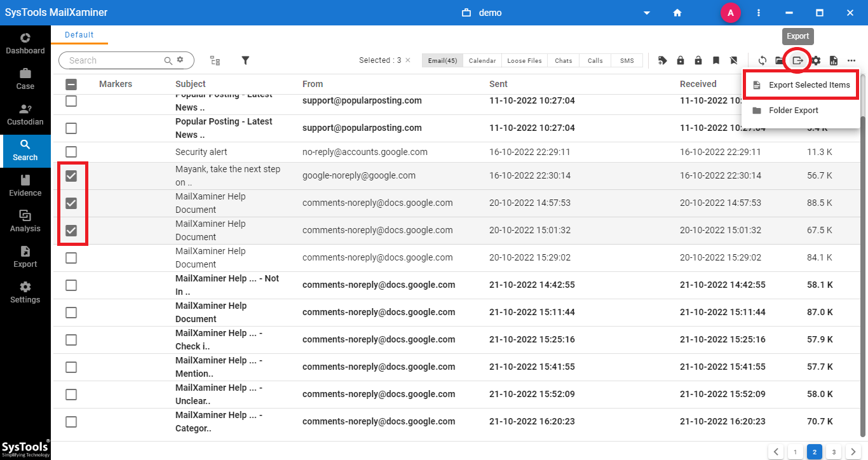The width and height of the screenshot is (868, 460).
Task: Choose Export Selected Items from menu
Action: pyautogui.click(x=801, y=85)
